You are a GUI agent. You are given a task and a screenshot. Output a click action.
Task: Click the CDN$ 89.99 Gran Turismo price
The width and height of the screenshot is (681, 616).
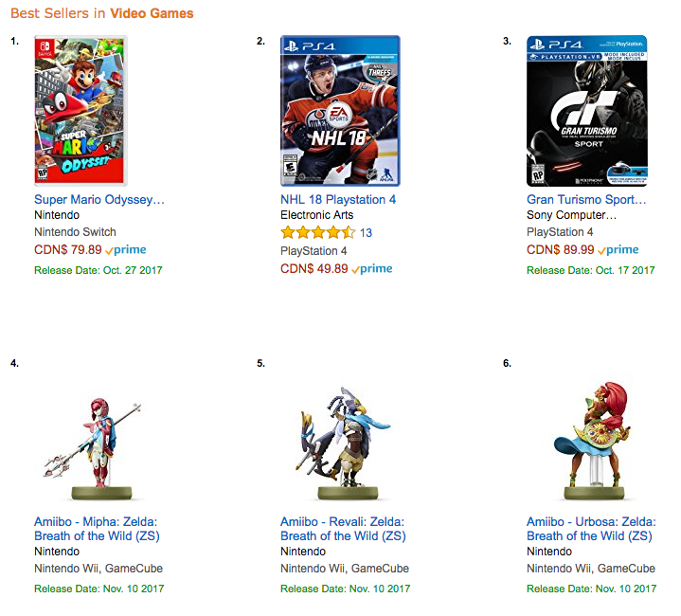(x=560, y=250)
